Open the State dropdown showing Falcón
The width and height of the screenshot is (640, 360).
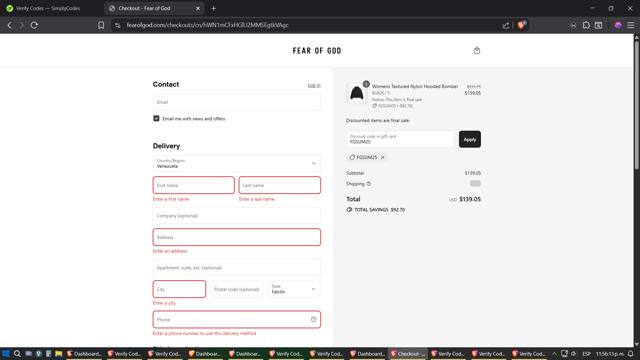293,289
